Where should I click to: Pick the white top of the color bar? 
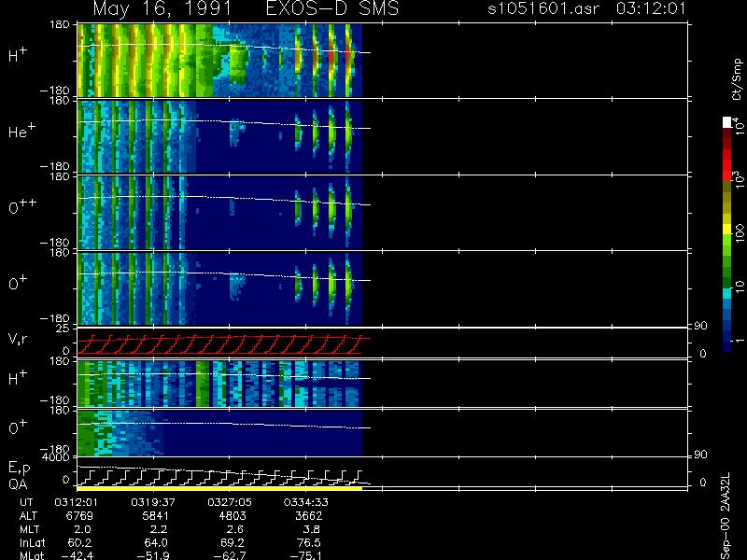(x=727, y=122)
